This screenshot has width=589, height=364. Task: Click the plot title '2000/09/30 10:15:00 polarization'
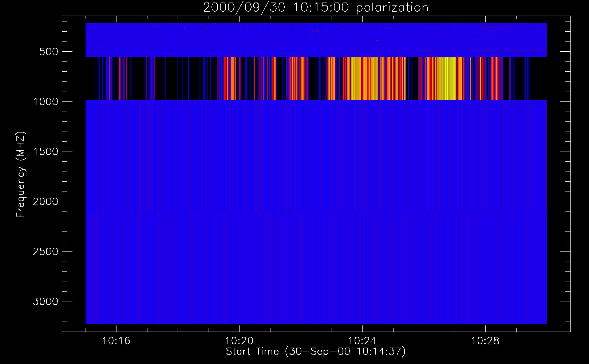(316, 8)
